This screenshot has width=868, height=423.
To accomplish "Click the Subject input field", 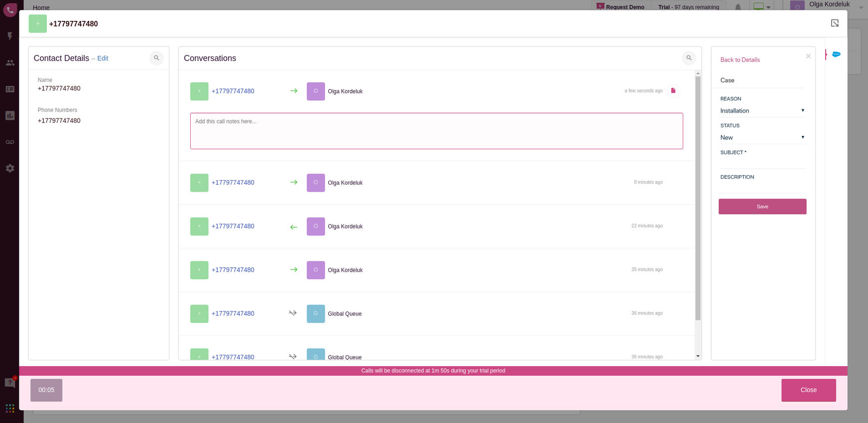I will [x=762, y=162].
